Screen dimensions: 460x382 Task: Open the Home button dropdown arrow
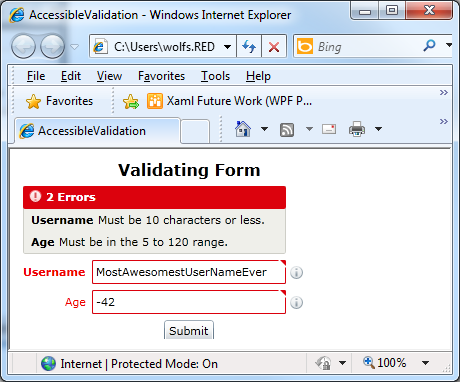point(264,129)
